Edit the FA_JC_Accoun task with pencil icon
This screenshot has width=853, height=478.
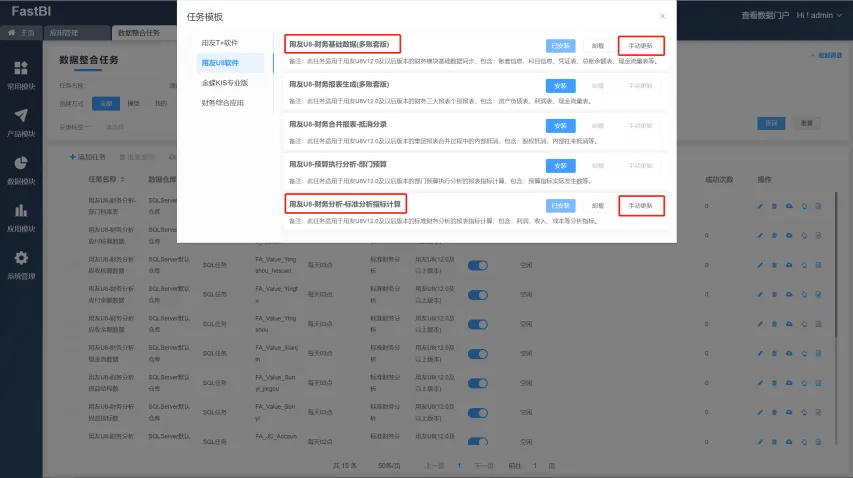point(760,442)
